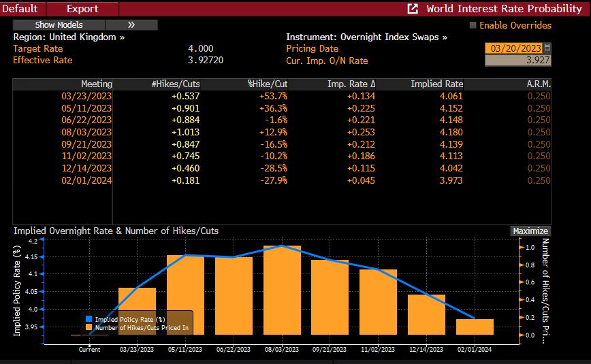Enable the Overrides checkbox
The height and width of the screenshot is (364, 591).
click(473, 25)
